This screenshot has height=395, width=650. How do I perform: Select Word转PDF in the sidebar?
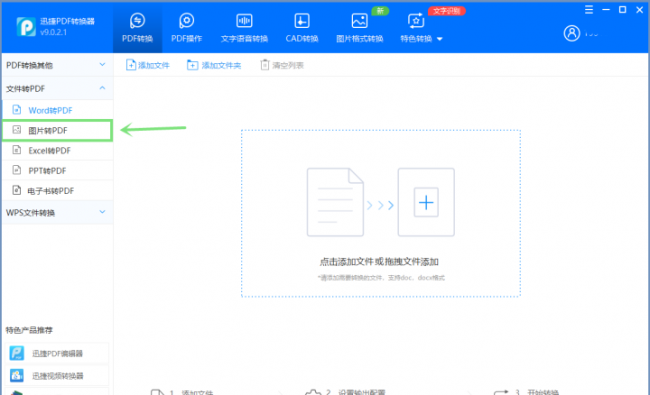click(x=57, y=110)
